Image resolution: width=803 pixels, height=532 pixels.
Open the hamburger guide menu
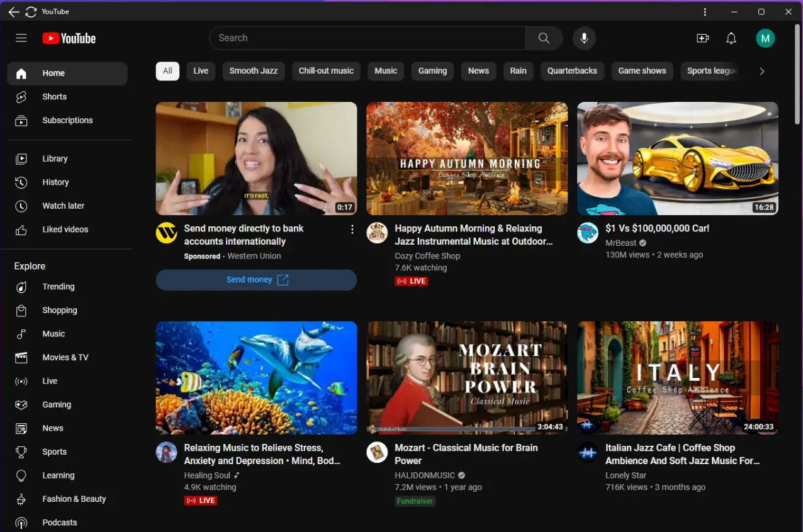click(21, 38)
